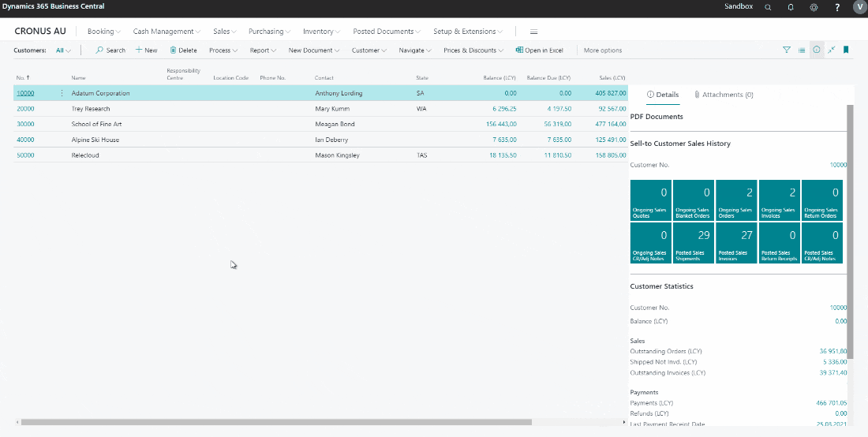Screen dimensions: 868x437
Task: Sort by the Name column header
Action: coord(79,78)
